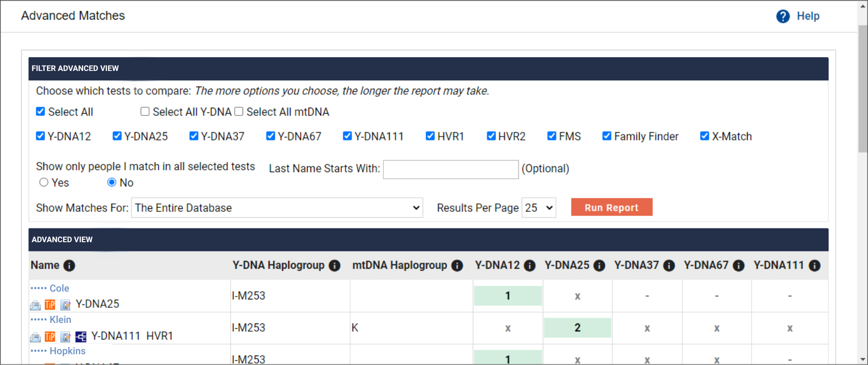
Task: Uncheck the X-Match checkbox
Action: pos(705,136)
